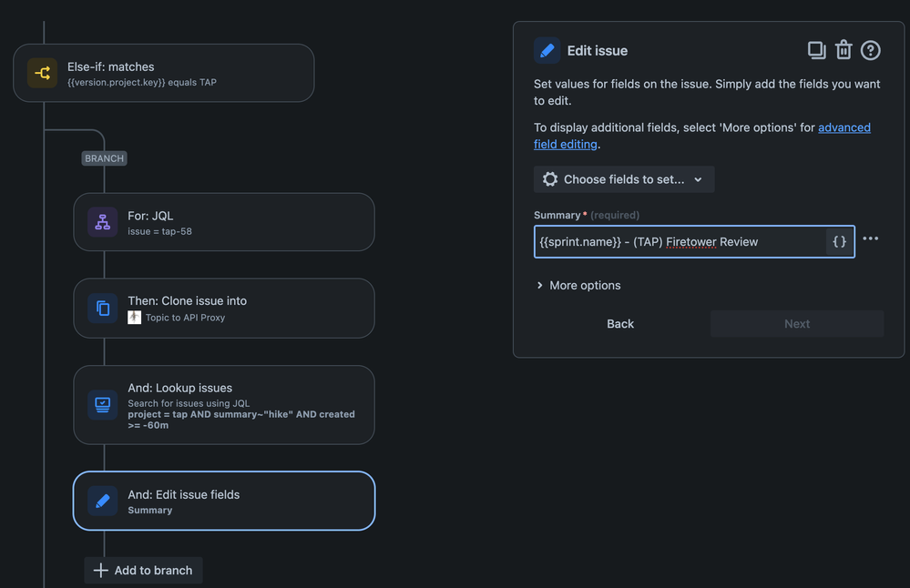Insert smart value using curly braces icon
910x588 pixels.
click(x=840, y=241)
